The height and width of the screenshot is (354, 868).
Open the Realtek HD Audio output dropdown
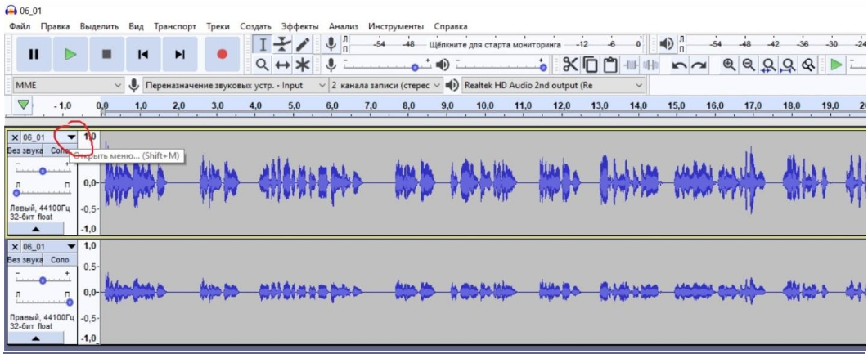[x=554, y=85]
